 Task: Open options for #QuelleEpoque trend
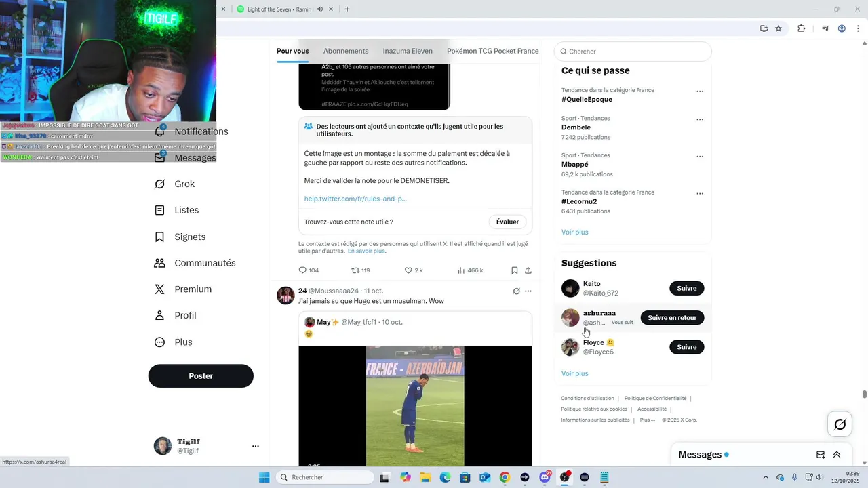(700, 91)
